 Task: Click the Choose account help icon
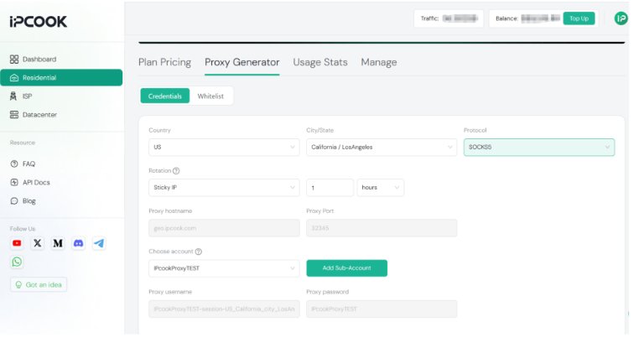pyautogui.click(x=199, y=252)
